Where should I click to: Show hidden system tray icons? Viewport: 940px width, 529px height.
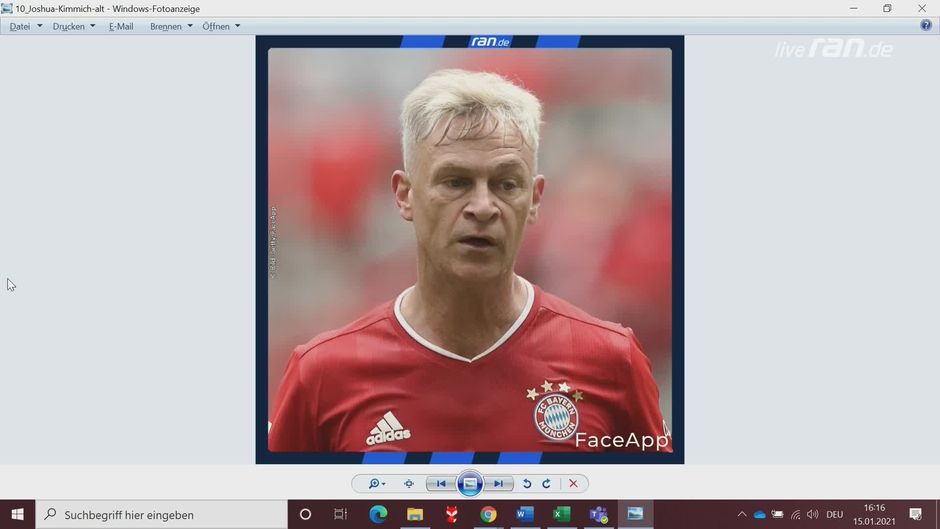click(742, 514)
